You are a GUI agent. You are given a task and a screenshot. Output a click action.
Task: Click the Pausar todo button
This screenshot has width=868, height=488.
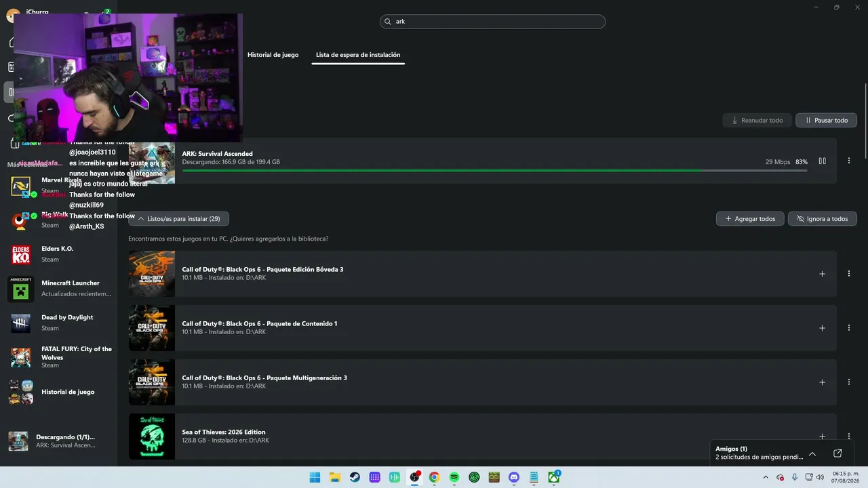coord(826,120)
